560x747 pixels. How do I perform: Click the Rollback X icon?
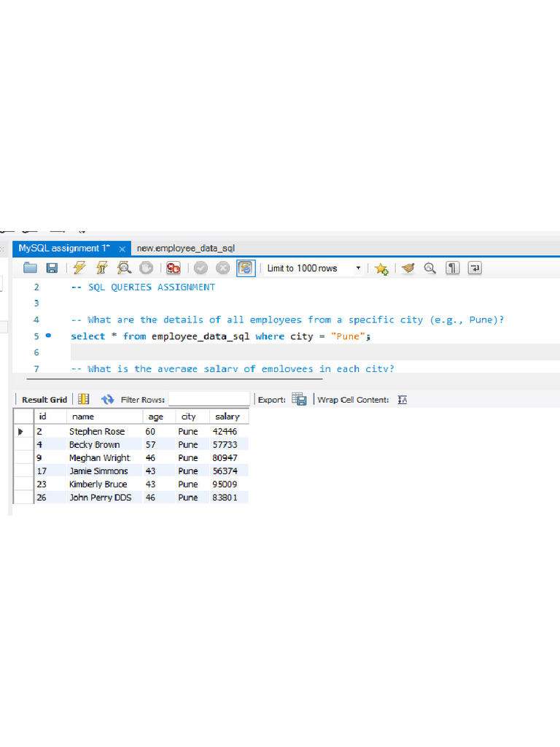click(x=223, y=268)
